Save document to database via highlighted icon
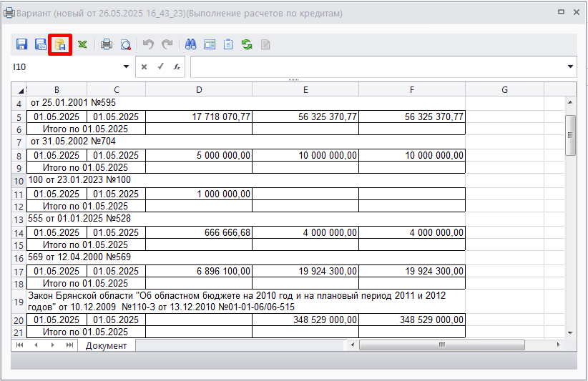The height and width of the screenshot is (381, 588). click(60, 44)
